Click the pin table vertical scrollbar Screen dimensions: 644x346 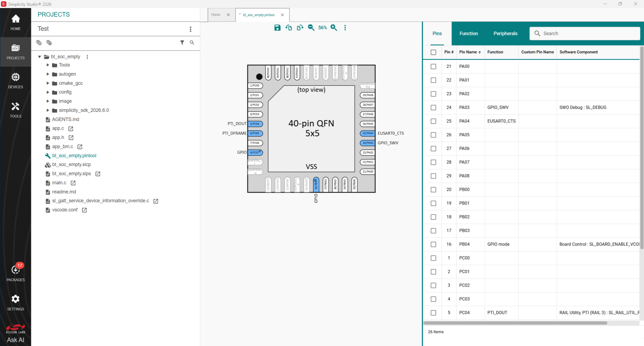pyautogui.click(x=642, y=148)
